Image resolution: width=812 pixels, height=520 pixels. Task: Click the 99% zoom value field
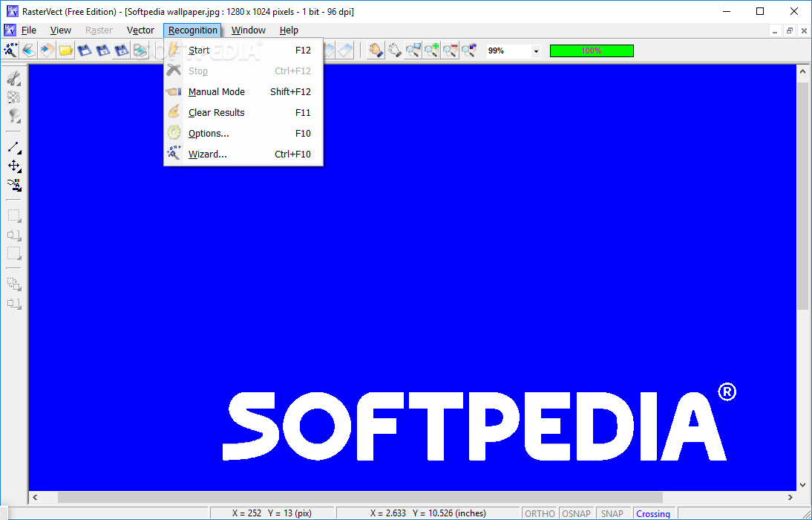tap(508, 51)
